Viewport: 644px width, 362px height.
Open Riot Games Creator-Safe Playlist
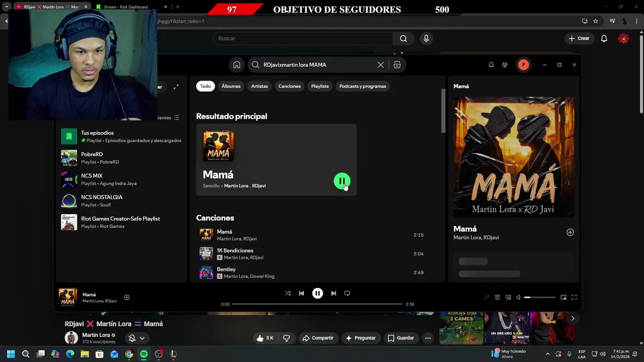pos(121,222)
